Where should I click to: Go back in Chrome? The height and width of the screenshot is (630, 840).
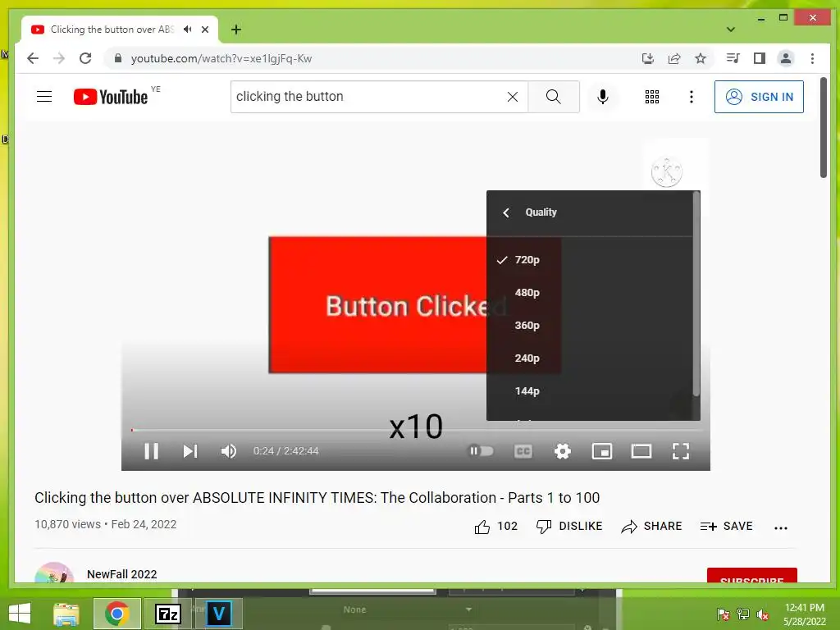(x=33, y=58)
